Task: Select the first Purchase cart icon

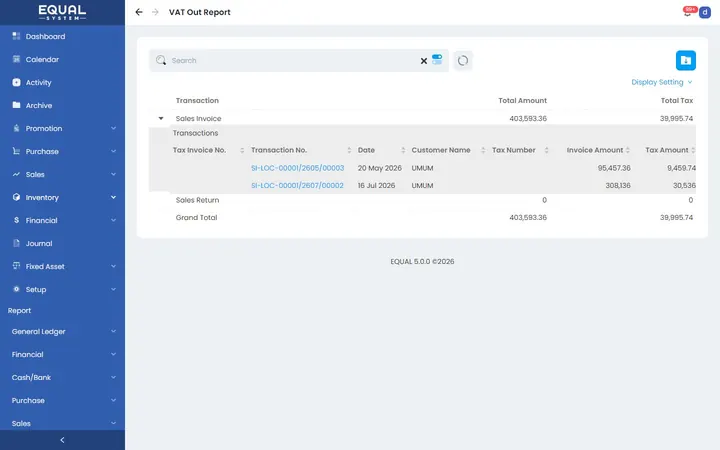Action: (x=17, y=151)
